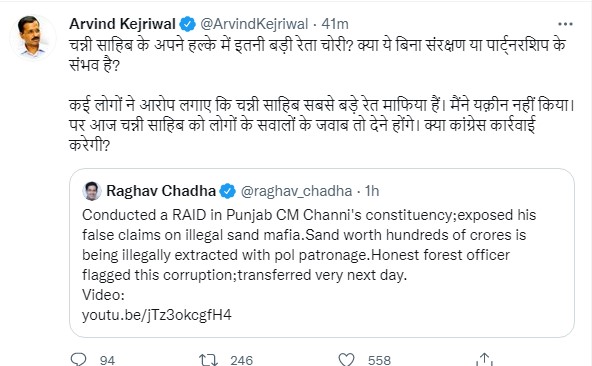The image size is (592, 366).
Task: Click Raghav Chadha's small avatar
Action: [x=92, y=191]
